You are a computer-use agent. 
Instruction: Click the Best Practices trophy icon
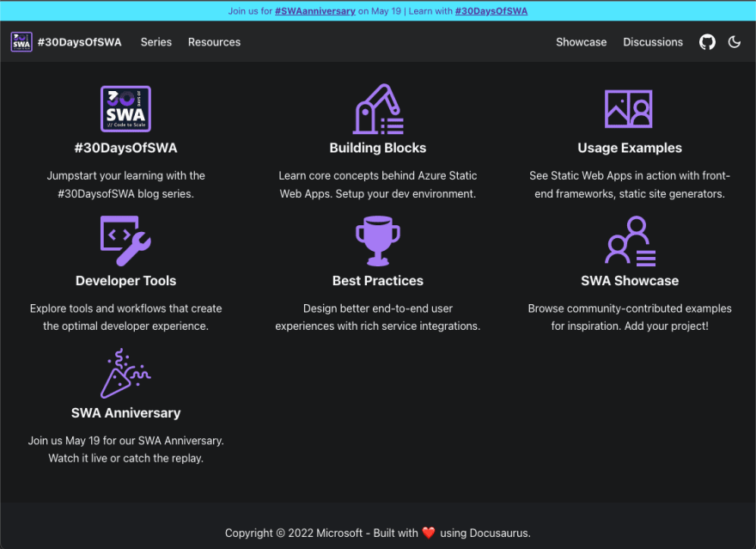(378, 241)
